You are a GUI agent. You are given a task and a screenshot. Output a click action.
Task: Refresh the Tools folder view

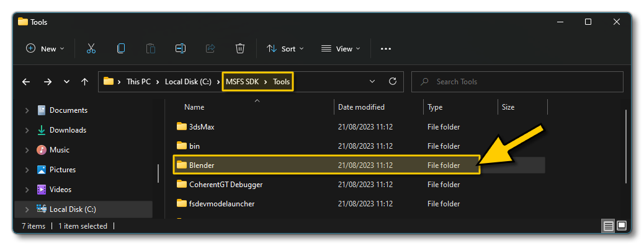[x=393, y=81]
